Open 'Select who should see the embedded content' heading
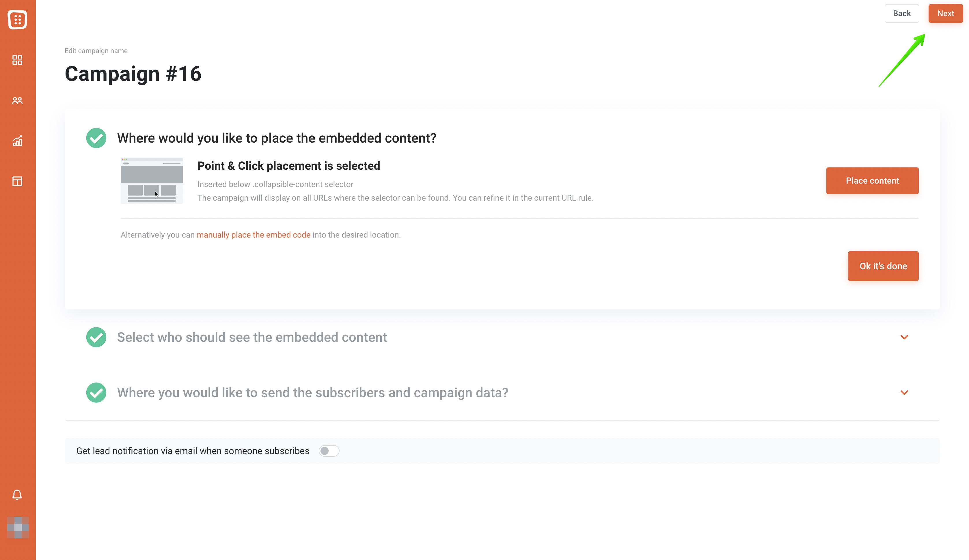Screen dimensions: 969x560 pos(252,337)
